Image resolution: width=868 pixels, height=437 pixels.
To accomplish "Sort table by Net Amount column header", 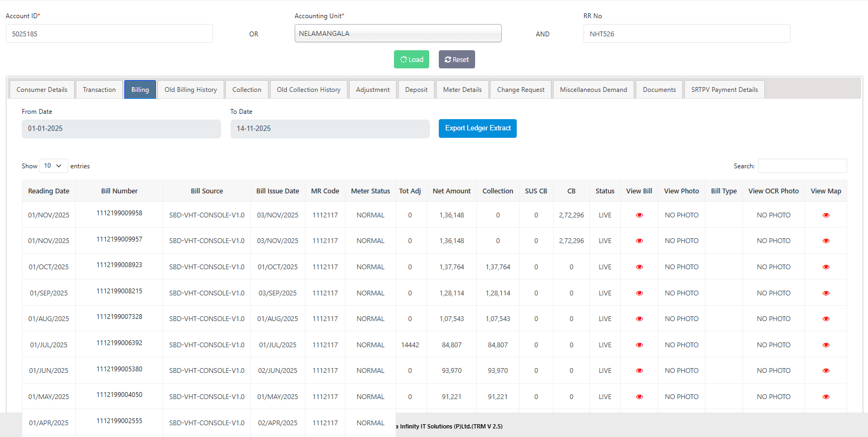I will tap(451, 191).
